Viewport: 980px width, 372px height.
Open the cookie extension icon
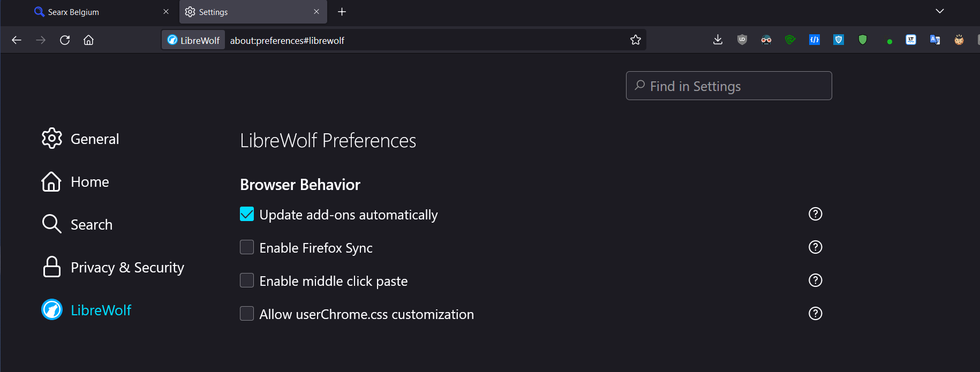coord(959,40)
